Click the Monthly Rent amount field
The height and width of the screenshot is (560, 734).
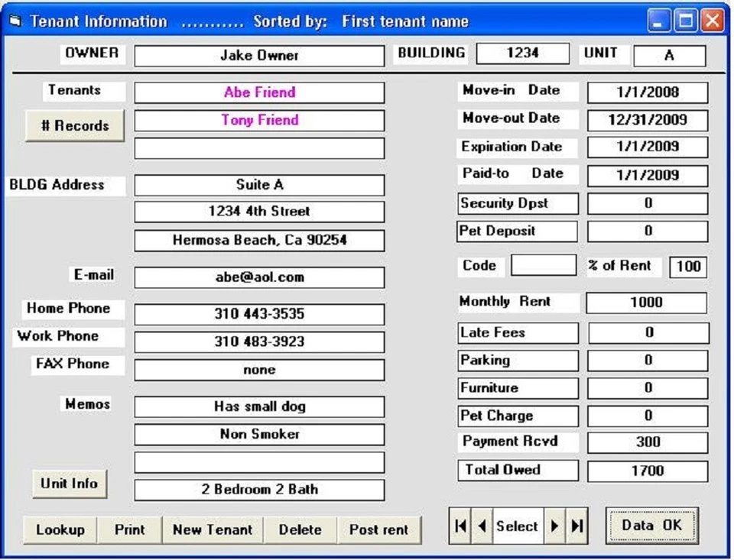click(x=646, y=303)
